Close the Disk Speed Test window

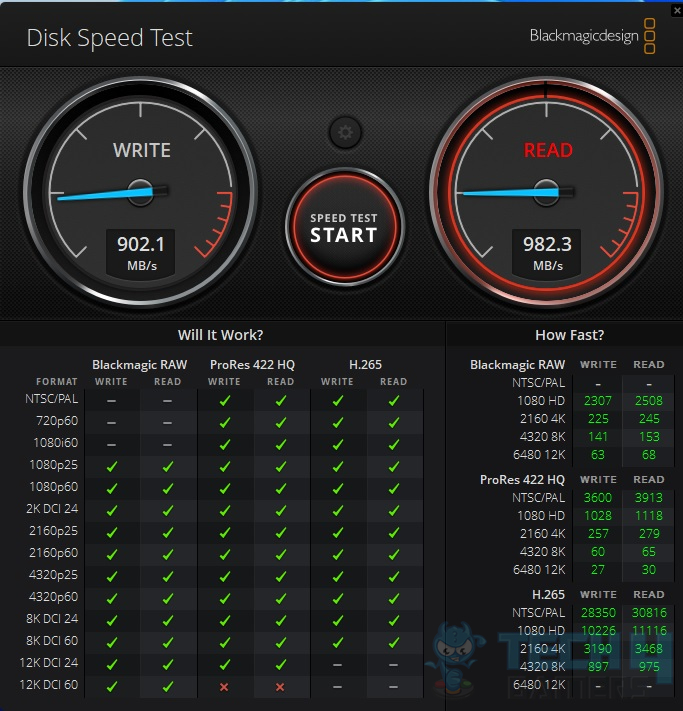[x=677, y=10]
